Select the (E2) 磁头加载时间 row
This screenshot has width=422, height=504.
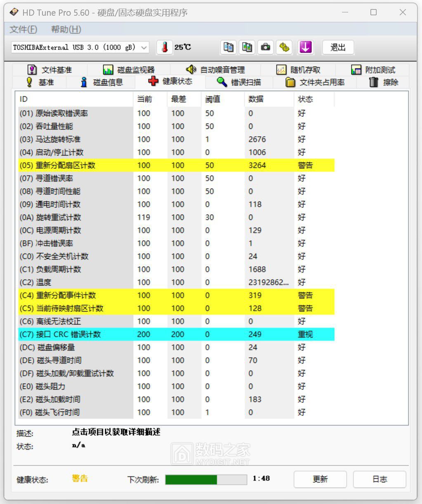[x=176, y=399]
